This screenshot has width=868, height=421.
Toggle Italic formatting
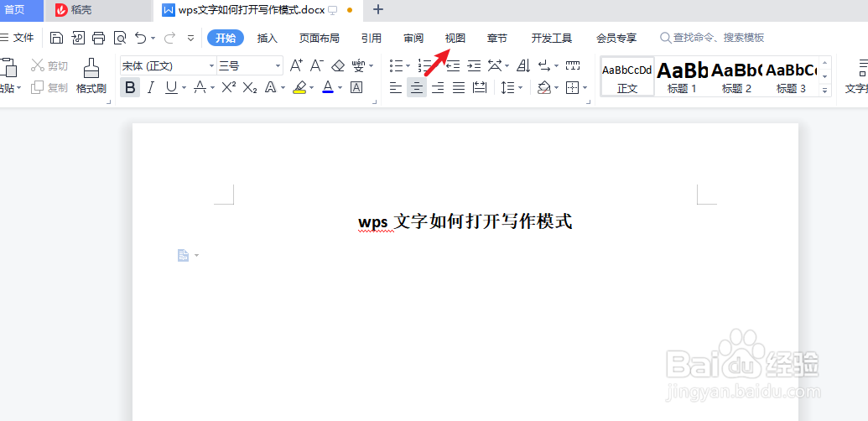coord(151,87)
